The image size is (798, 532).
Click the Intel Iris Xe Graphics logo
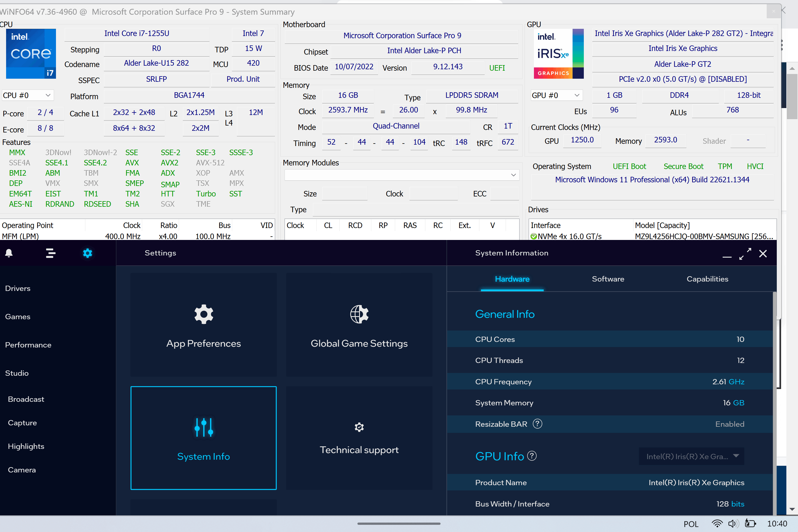[559, 53]
